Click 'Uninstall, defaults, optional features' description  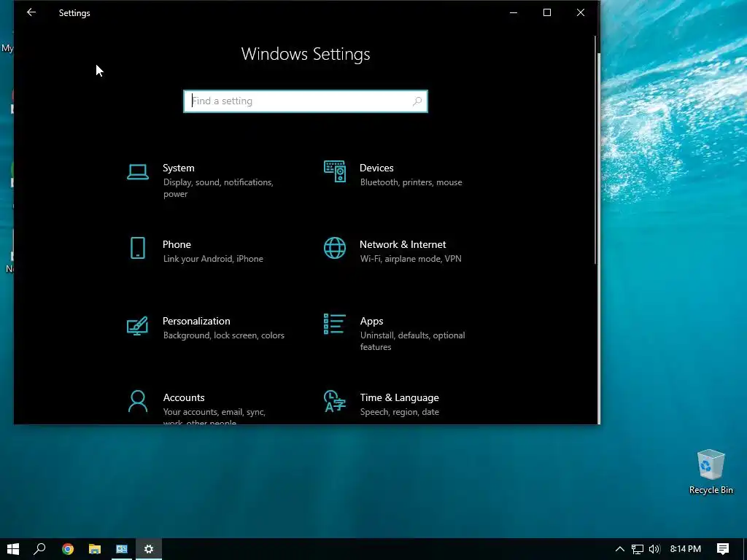point(413,341)
